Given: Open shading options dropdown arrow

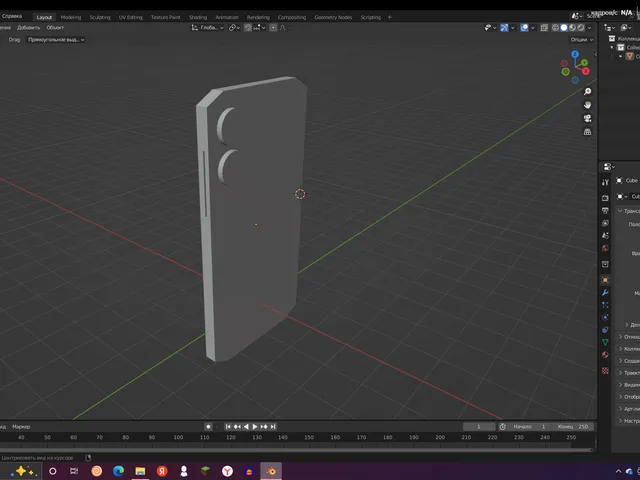Looking at the screenshot, I should point(589,28).
